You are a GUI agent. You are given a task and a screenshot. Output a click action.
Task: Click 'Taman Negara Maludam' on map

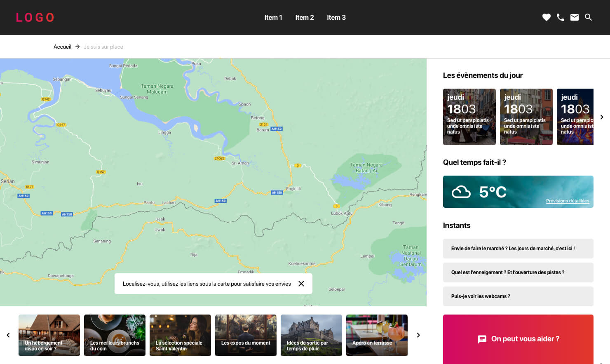[x=157, y=89]
